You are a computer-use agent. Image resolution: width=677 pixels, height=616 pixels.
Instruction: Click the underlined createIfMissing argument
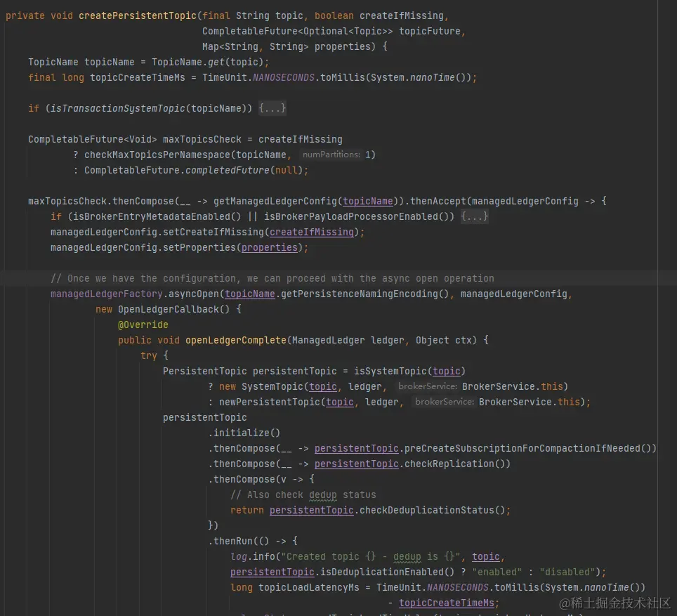click(312, 232)
